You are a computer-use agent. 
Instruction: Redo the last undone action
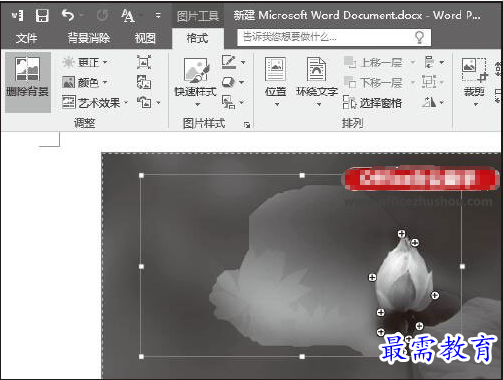pyautogui.click(x=102, y=15)
